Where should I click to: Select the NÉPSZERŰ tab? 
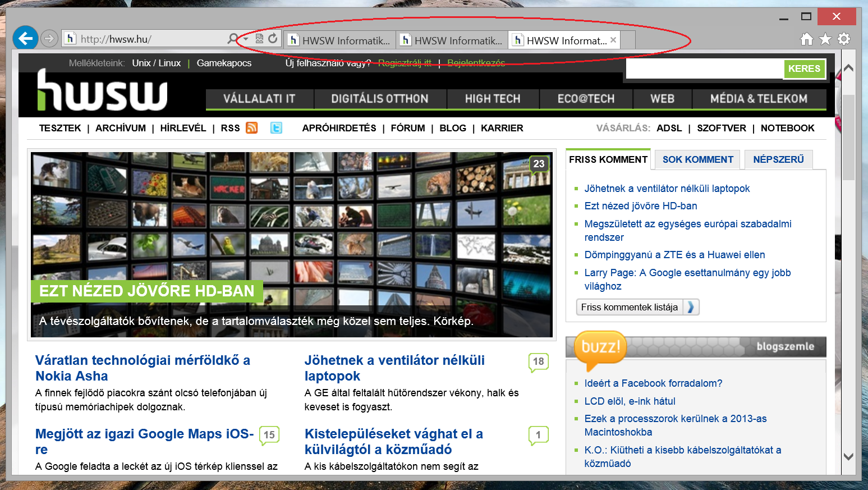coord(778,159)
